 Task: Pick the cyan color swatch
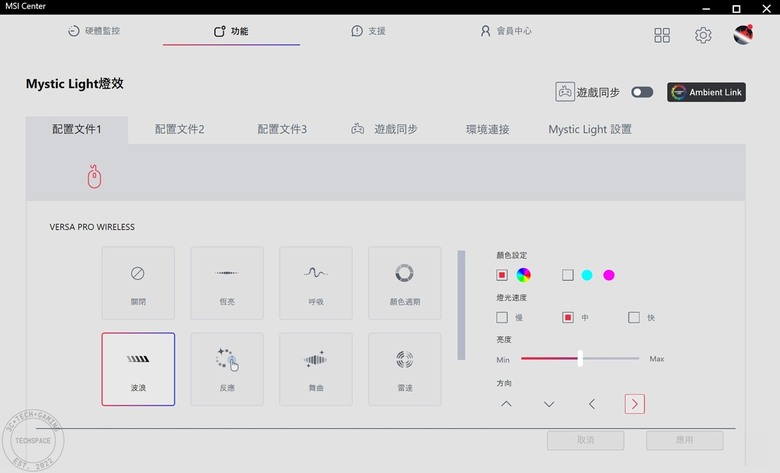pyautogui.click(x=587, y=275)
